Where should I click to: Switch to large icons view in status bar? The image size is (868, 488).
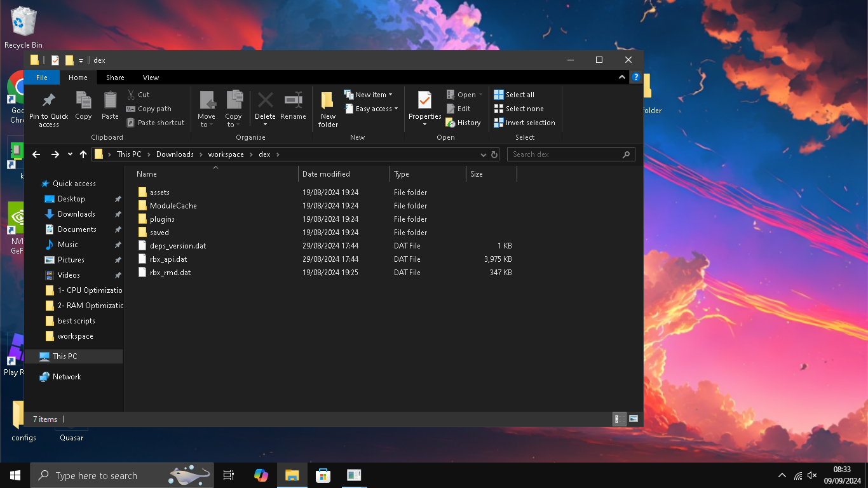pos(633,419)
